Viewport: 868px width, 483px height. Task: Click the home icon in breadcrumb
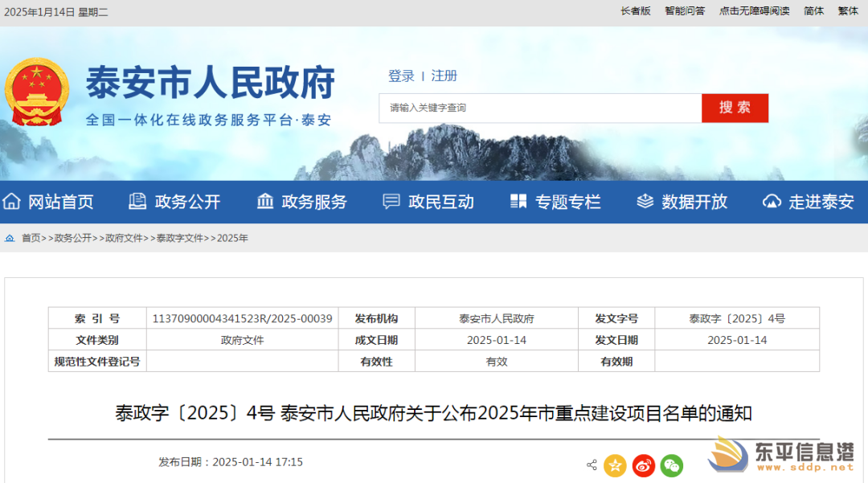pos(10,238)
